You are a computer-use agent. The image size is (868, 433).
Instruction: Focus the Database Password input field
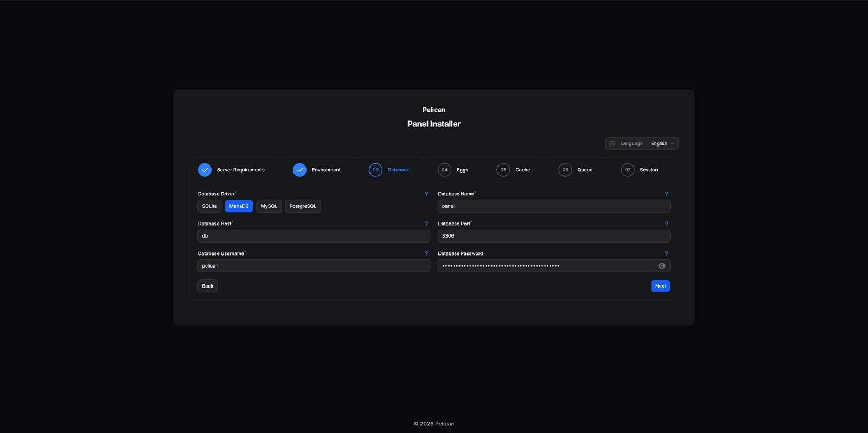[546, 266]
